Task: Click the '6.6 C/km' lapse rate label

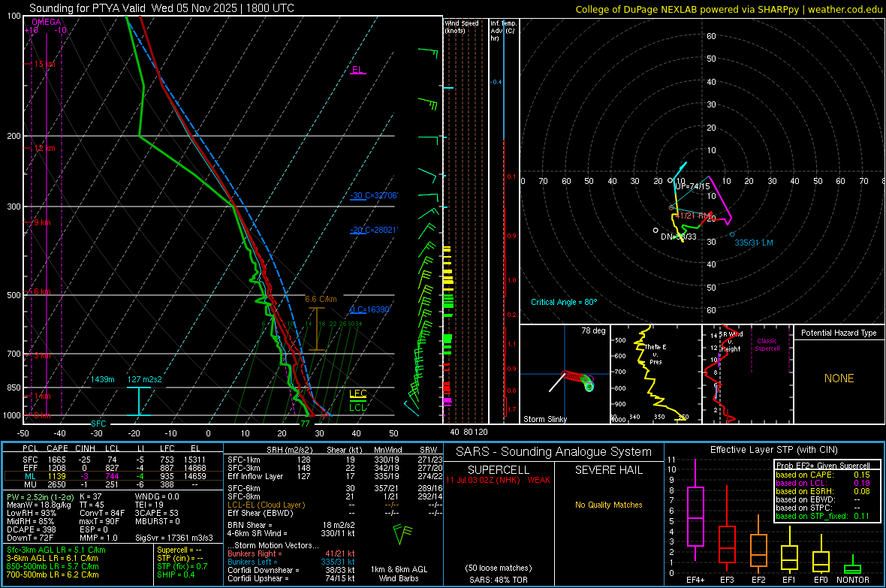Action: point(321,299)
